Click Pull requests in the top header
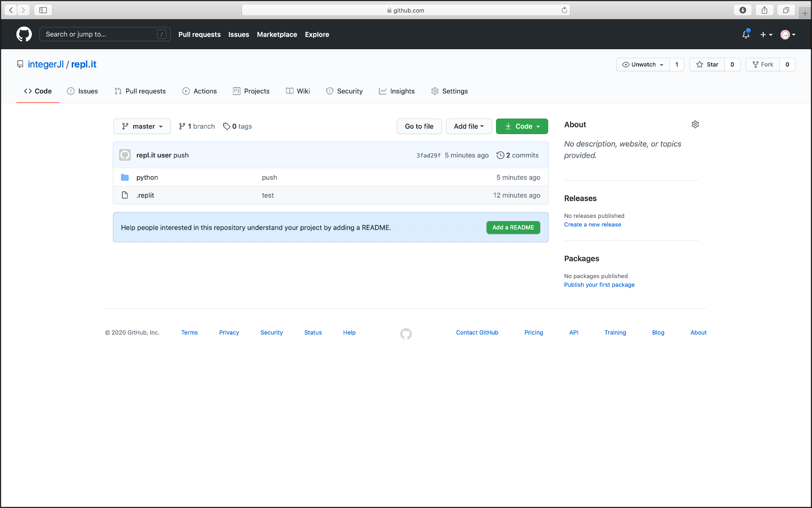Image resolution: width=812 pixels, height=508 pixels. [x=199, y=34]
